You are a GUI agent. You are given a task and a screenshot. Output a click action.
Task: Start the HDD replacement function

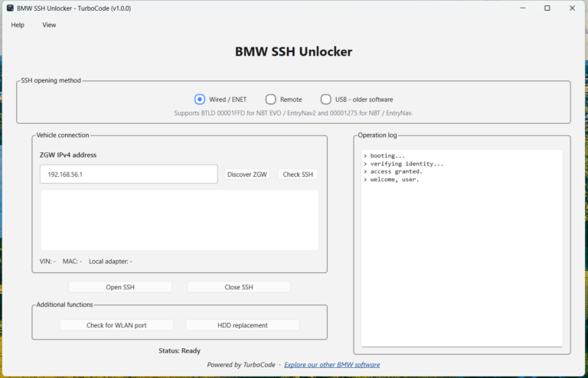243,325
